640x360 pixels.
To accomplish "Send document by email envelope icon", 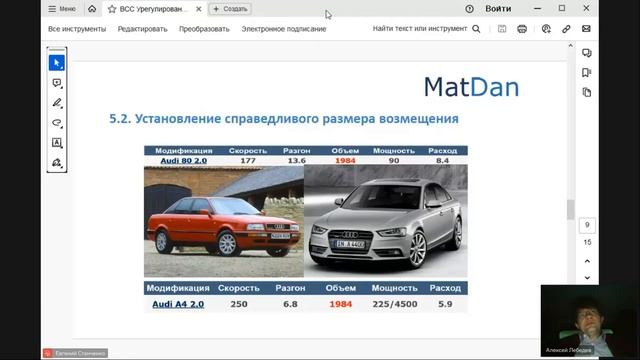I will click(x=586, y=29).
